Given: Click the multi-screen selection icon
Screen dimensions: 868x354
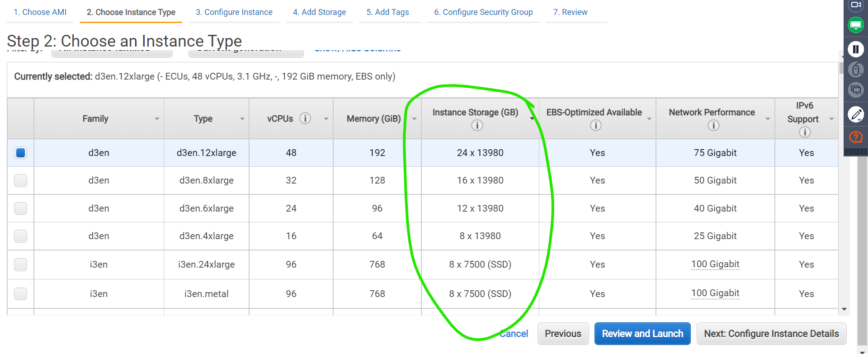Looking at the screenshot, I should click(x=856, y=90).
